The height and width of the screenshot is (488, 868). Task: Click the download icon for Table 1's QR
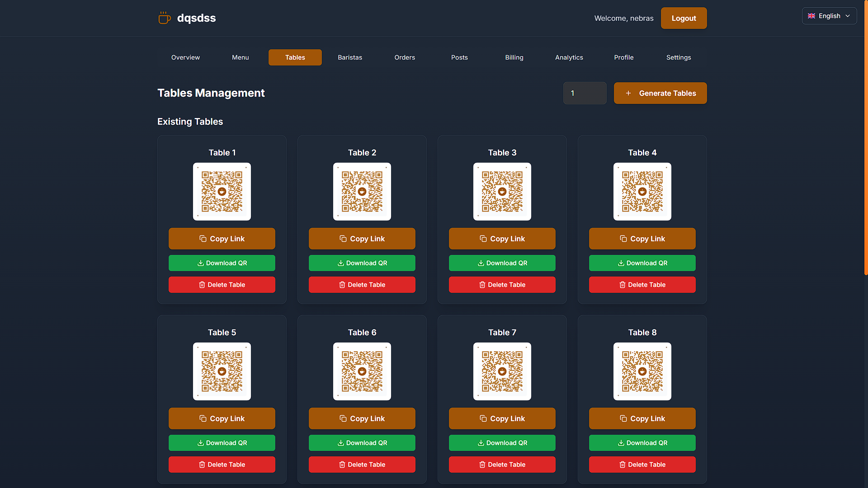coord(201,263)
